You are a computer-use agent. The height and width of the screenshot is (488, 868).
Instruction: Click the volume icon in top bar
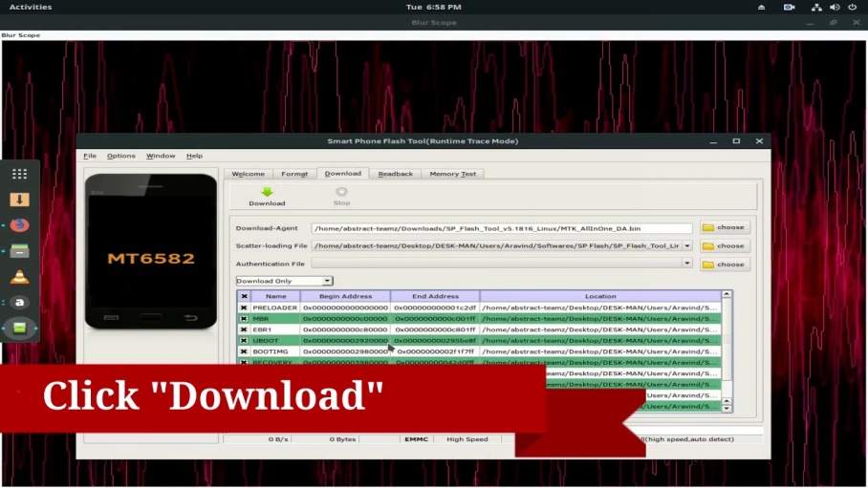[x=835, y=7]
